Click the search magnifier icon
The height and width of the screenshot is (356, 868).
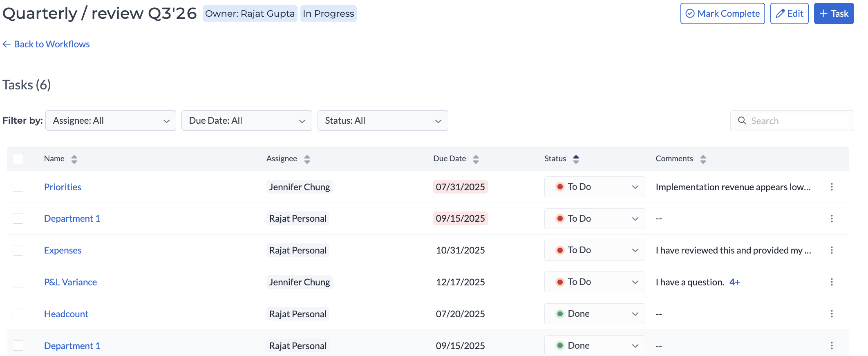pyautogui.click(x=742, y=121)
